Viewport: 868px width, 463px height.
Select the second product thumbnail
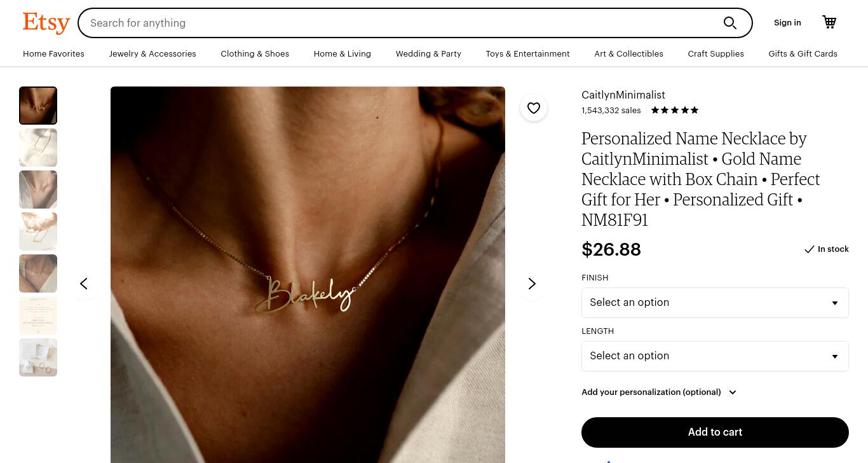pos(38,148)
